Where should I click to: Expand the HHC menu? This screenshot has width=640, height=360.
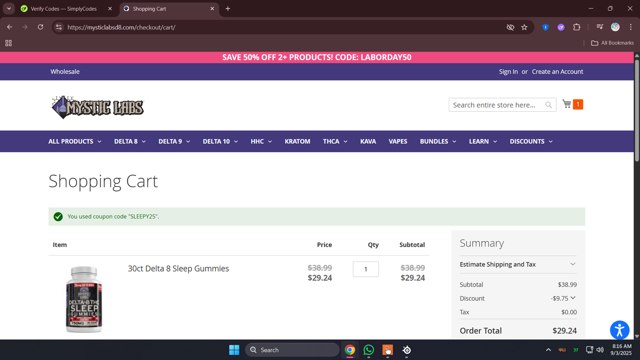point(261,141)
